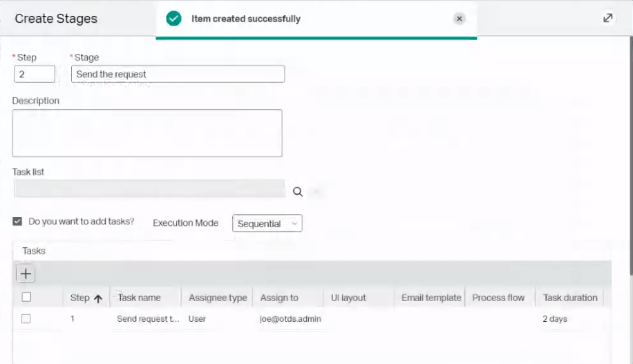Click the Assign to column header
The image size is (633, 364).
(279, 298)
